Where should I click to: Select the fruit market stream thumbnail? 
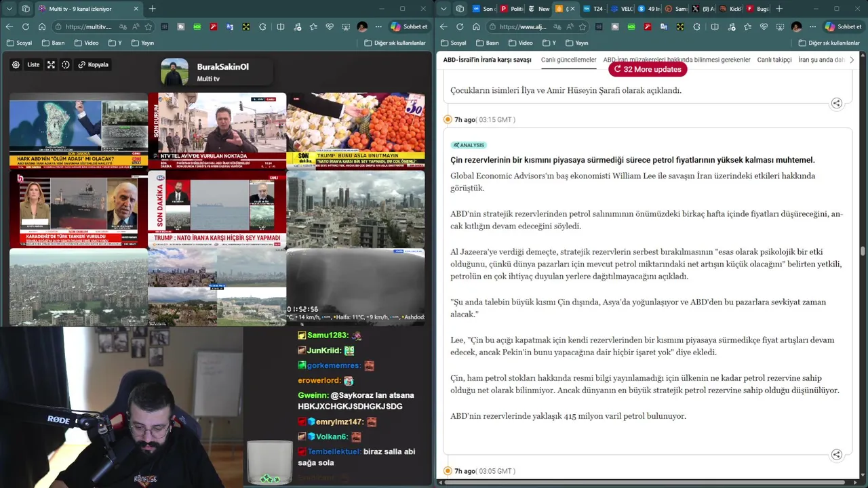[356, 131]
